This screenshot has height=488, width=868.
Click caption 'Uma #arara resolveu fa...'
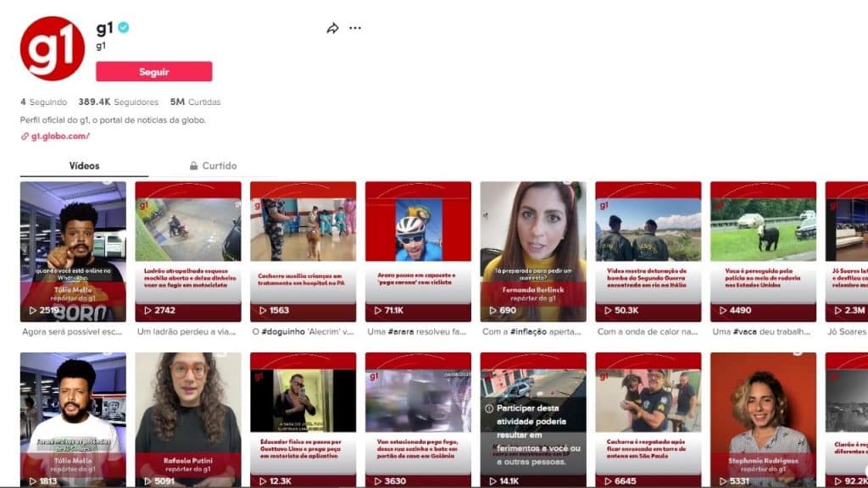coord(417,332)
